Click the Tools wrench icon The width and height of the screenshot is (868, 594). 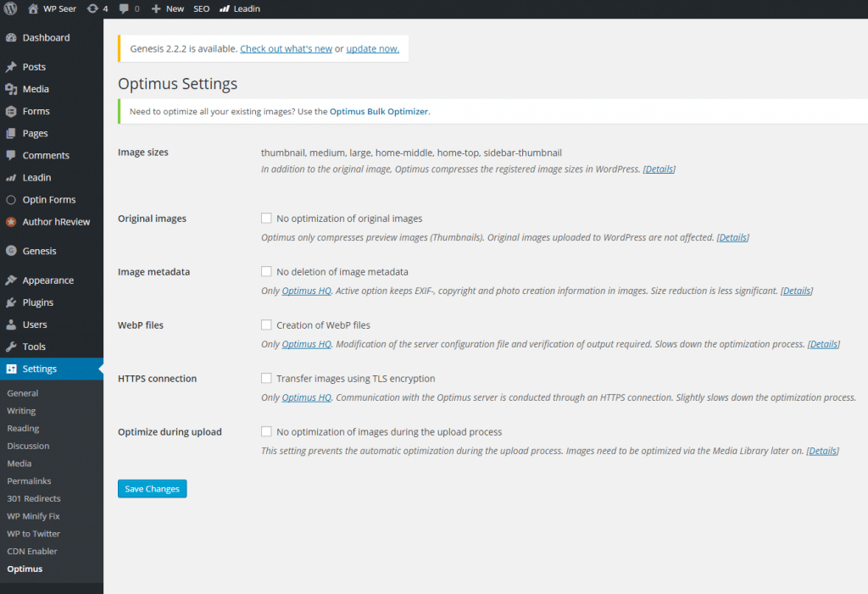(x=11, y=347)
